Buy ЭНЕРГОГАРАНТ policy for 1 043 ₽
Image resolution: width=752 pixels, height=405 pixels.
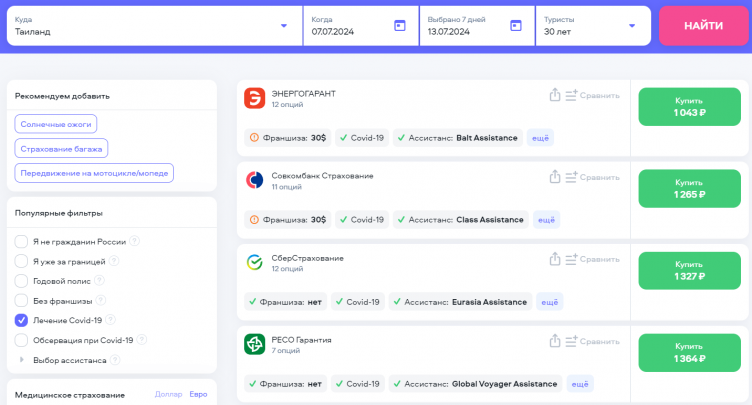pos(689,107)
